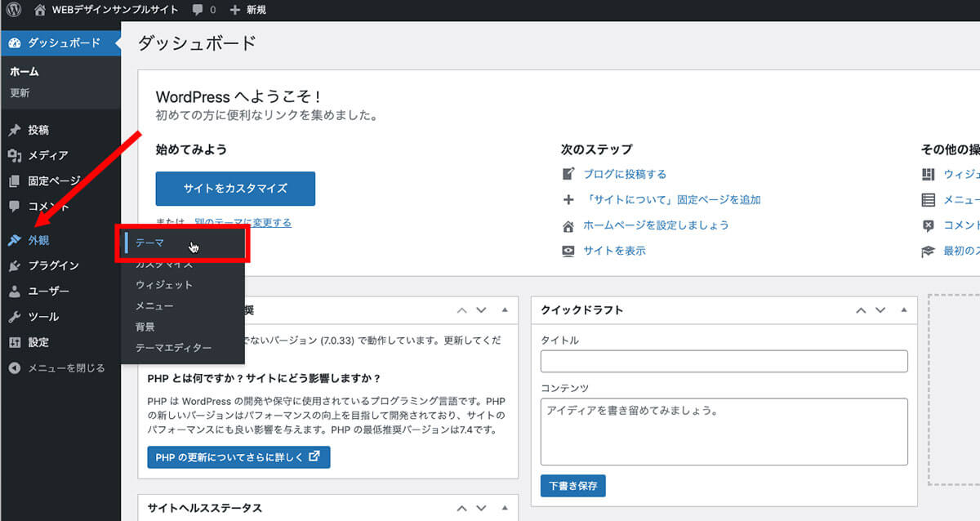Click the 下書き保存 button

(x=572, y=486)
